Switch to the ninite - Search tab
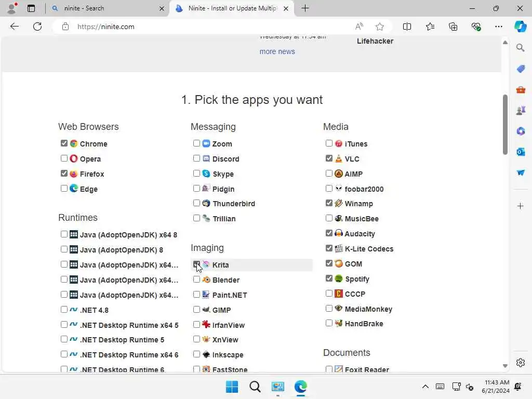The width and height of the screenshot is (532, 399). click(108, 8)
